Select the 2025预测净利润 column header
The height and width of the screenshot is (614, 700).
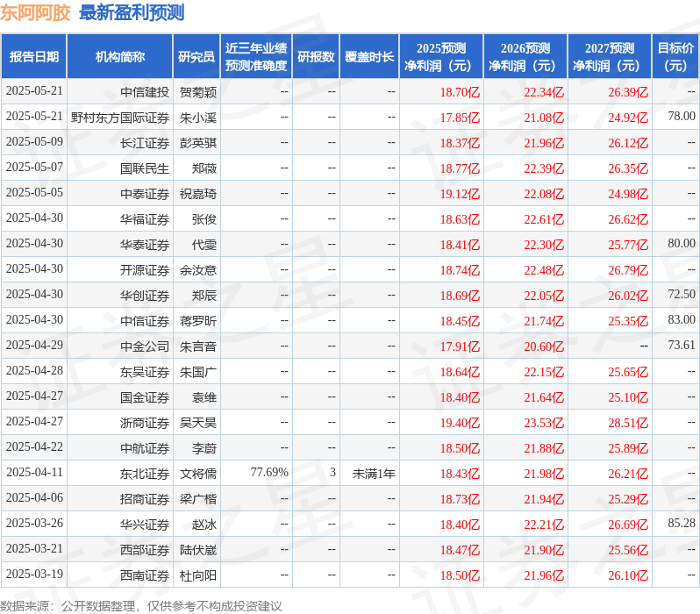[441, 57]
